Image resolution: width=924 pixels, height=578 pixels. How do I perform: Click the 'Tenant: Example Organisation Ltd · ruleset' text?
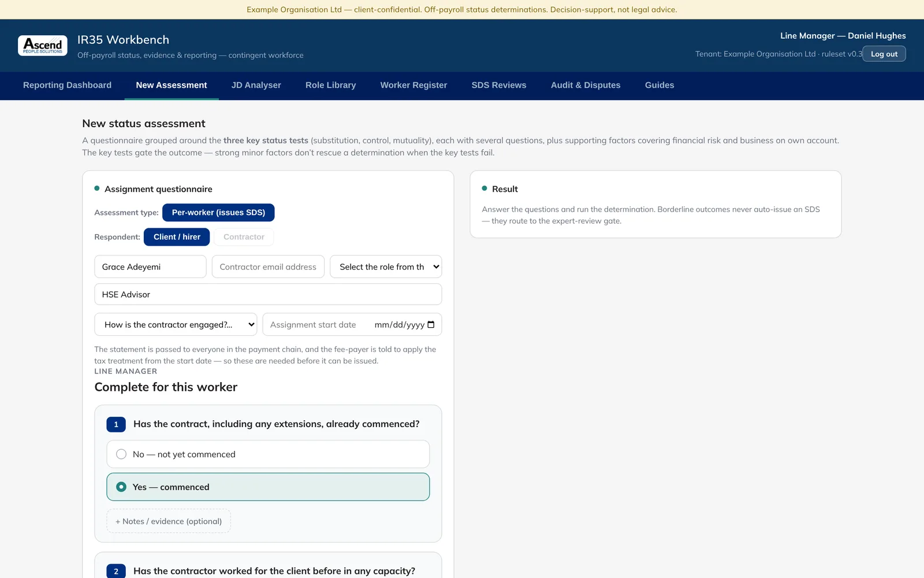pos(778,54)
